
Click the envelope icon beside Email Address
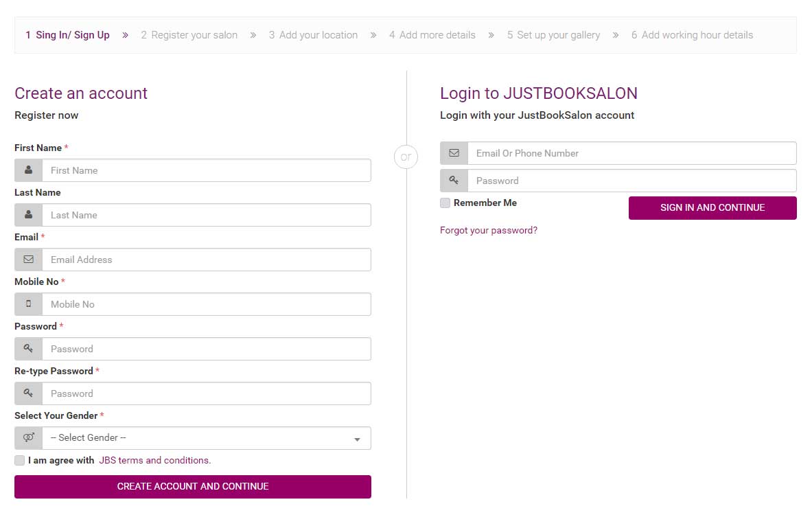[28, 260]
